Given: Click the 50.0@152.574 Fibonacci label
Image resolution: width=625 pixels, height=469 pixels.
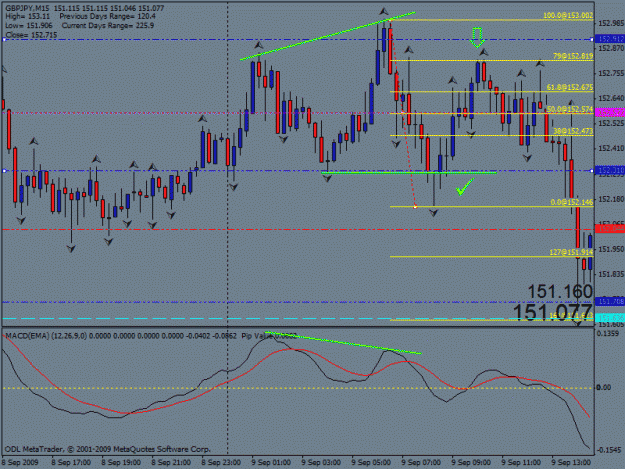Looking at the screenshot, I should click(570, 109).
